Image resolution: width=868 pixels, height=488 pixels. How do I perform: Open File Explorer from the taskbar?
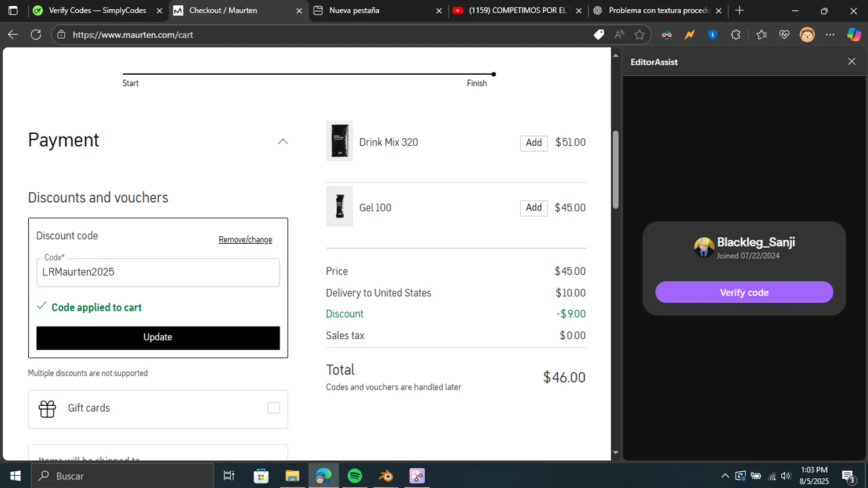(x=292, y=476)
